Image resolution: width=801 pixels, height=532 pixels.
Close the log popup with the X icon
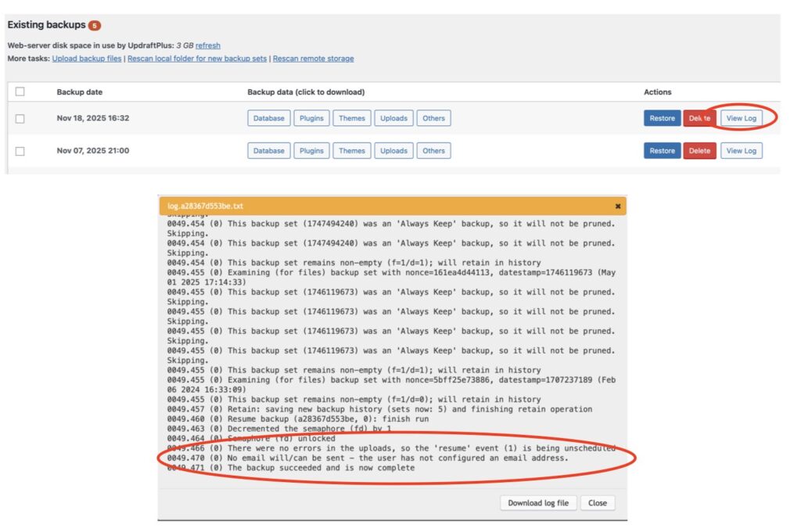617,207
